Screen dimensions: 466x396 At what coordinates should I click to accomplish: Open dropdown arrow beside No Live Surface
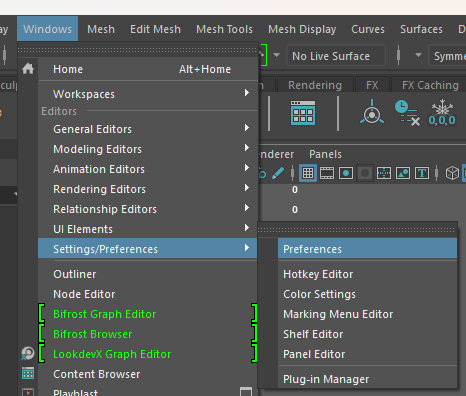pos(276,55)
